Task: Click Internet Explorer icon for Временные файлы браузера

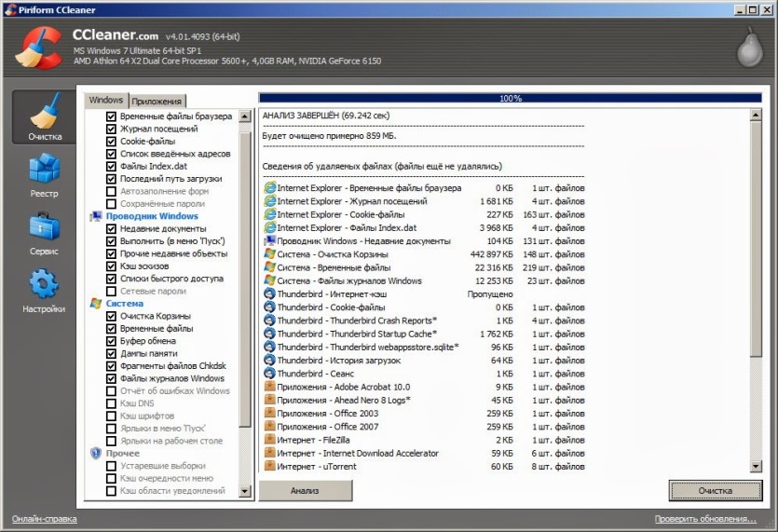Action: point(269,187)
